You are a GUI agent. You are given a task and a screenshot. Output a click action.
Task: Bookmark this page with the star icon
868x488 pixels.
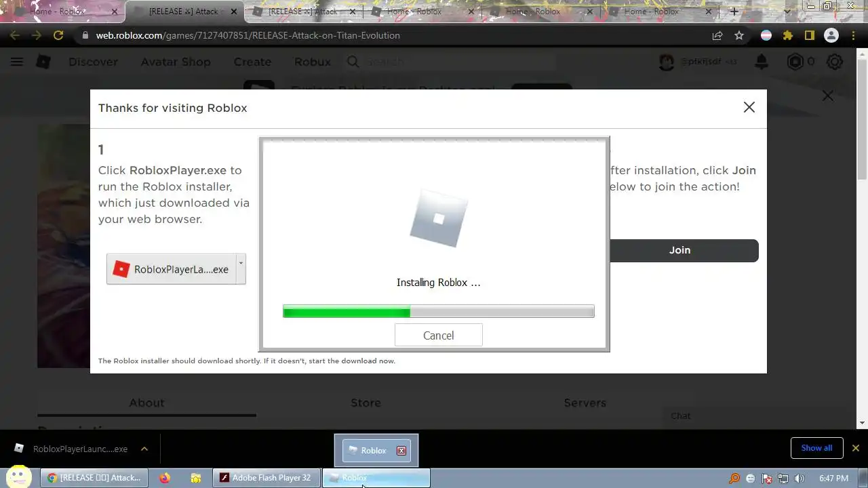coord(739,35)
